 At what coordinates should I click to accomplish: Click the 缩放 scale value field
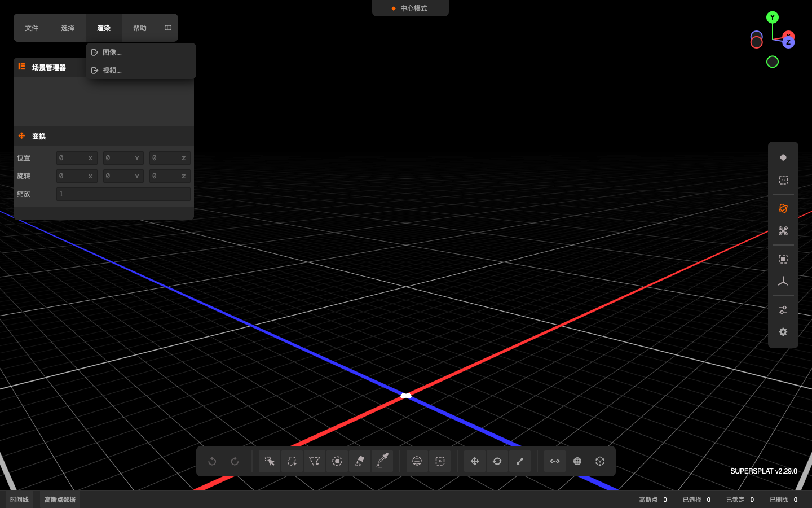pos(123,194)
